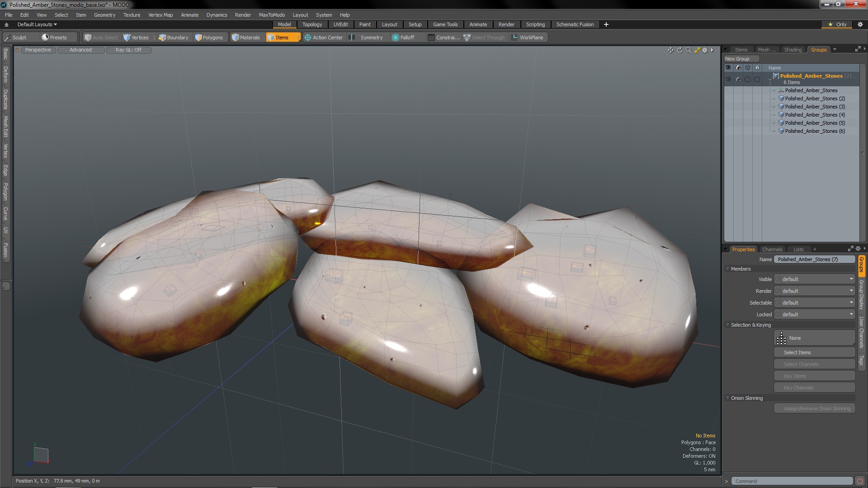
Task: Open the 3D viewport settings gear
Action: point(705,50)
